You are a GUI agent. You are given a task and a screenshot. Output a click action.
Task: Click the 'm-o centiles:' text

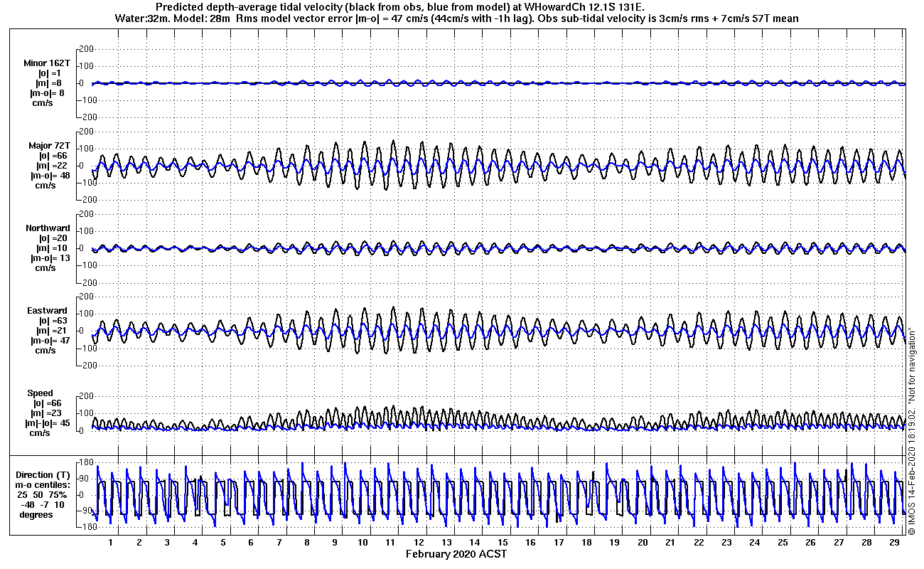tap(42, 484)
